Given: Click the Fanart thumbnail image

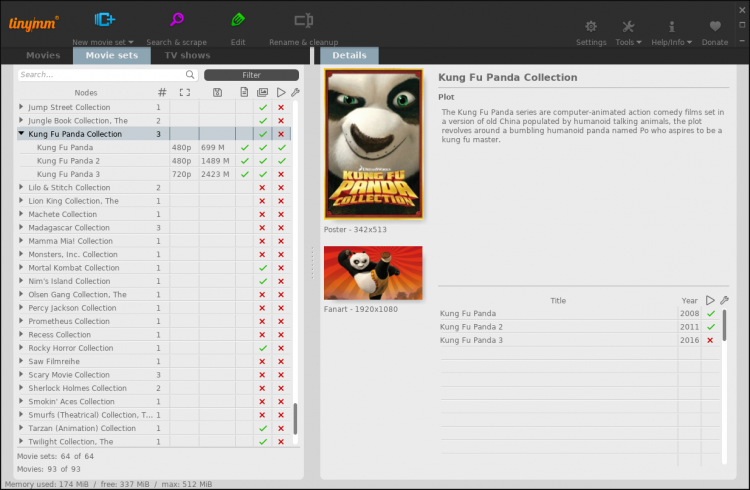Looking at the screenshot, I should pos(373,273).
